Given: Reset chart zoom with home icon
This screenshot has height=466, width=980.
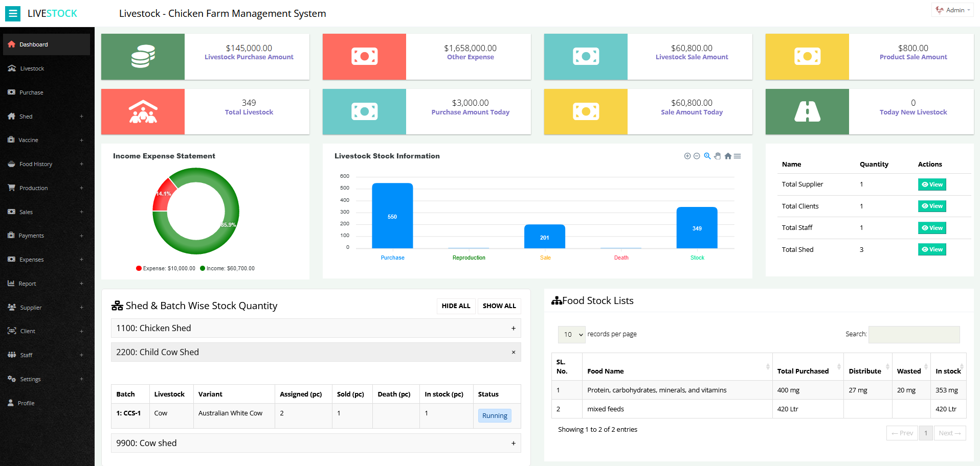Looking at the screenshot, I should click(727, 156).
